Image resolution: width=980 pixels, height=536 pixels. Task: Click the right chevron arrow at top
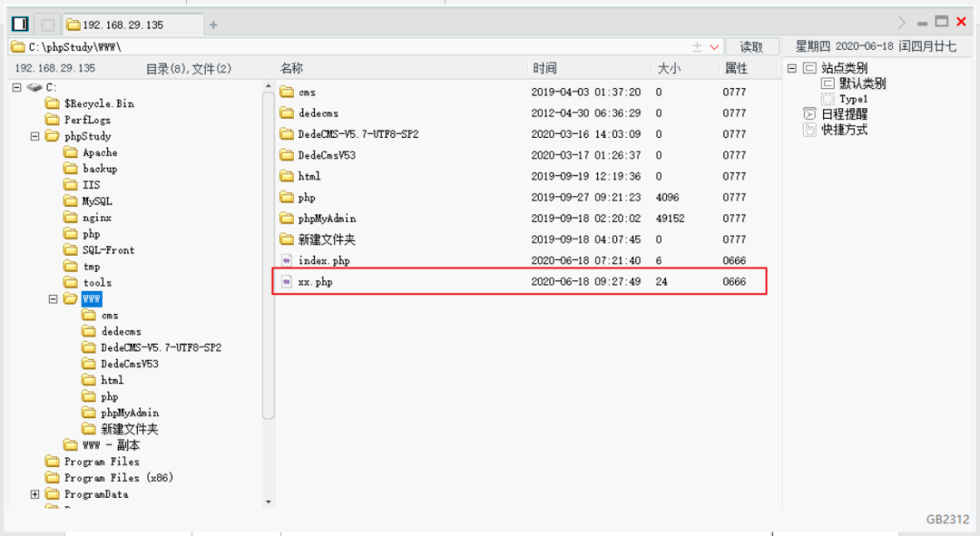(x=901, y=23)
